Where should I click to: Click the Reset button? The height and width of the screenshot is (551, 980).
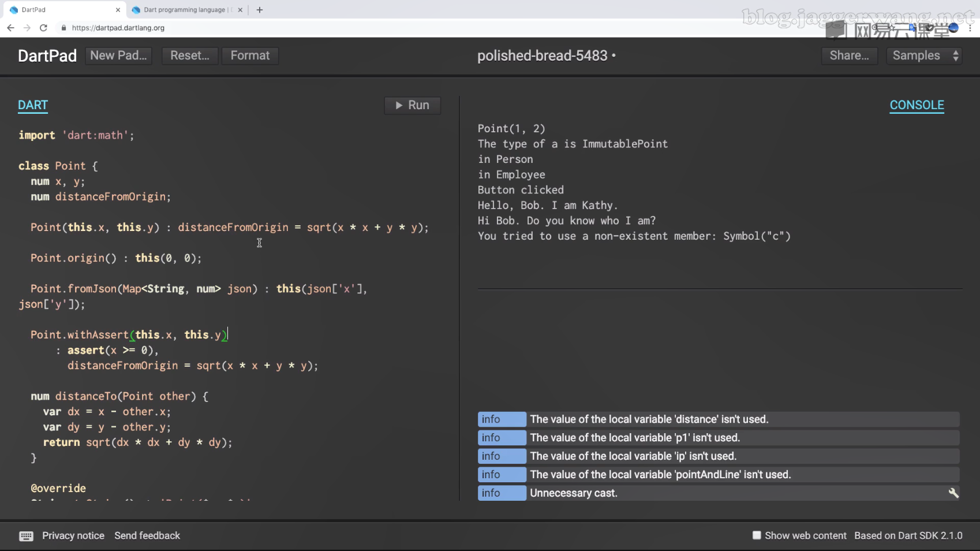189,55
